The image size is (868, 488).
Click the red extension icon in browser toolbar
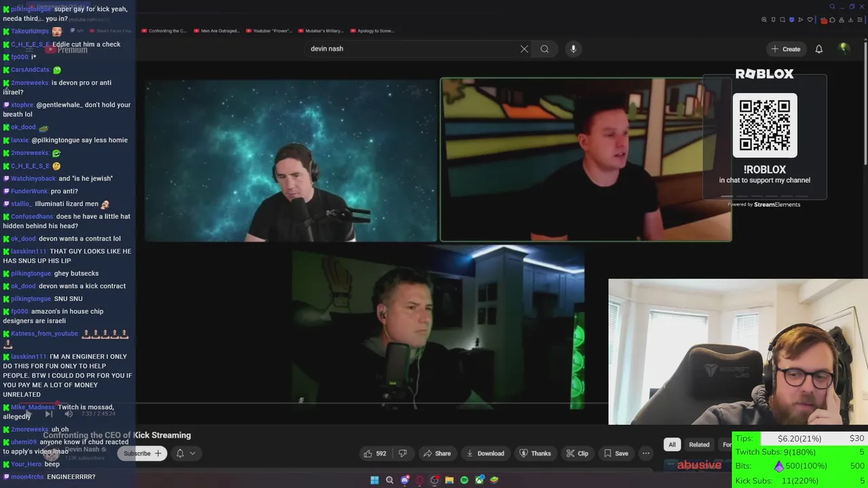(824, 20)
